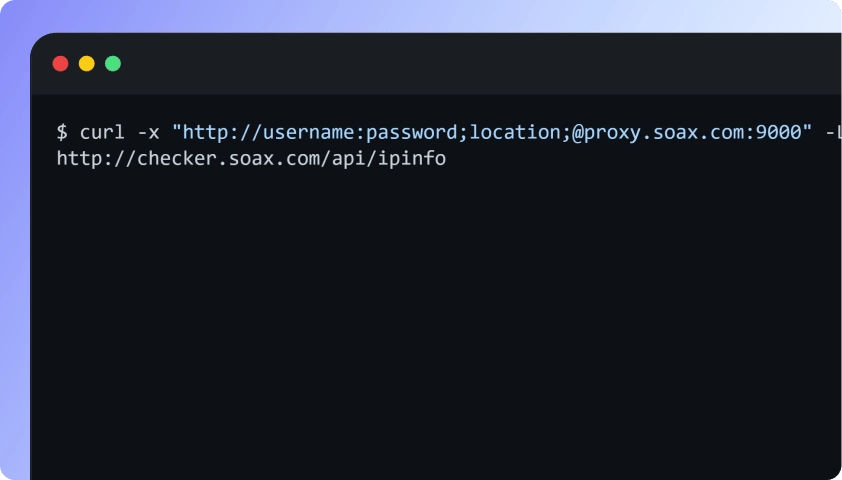This screenshot has width=842, height=480.
Task: Click the partially visible -L flag
Action: coord(832,132)
